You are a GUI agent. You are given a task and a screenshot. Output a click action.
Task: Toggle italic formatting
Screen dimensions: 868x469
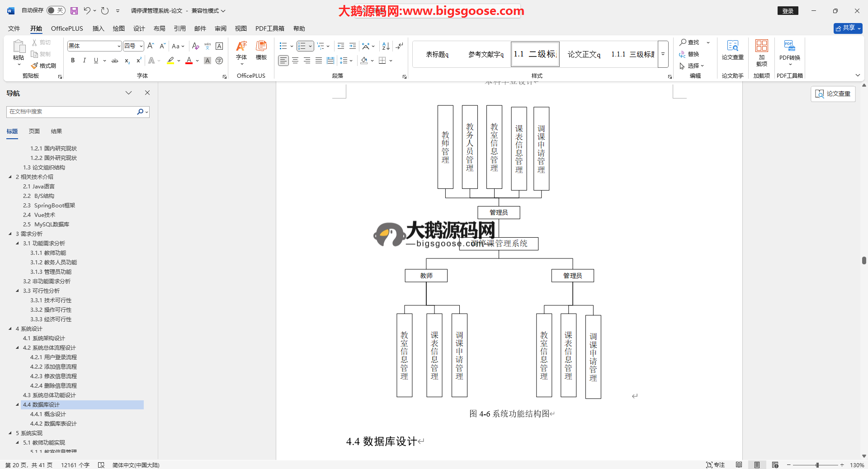[x=84, y=61]
